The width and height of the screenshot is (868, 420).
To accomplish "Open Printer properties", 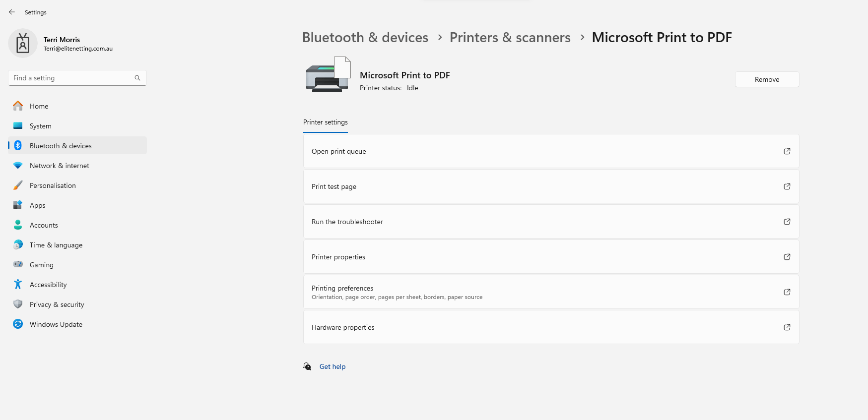I will [551, 257].
